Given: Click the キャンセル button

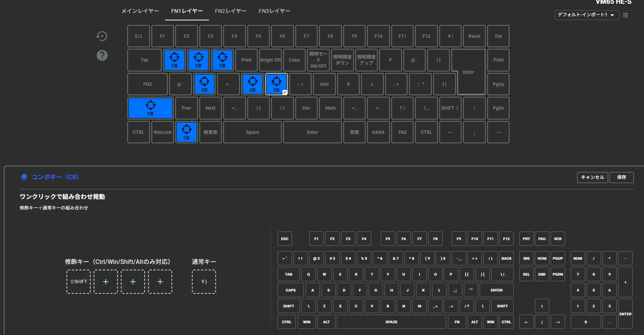Looking at the screenshot, I should pyautogui.click(x=593, y=177).
